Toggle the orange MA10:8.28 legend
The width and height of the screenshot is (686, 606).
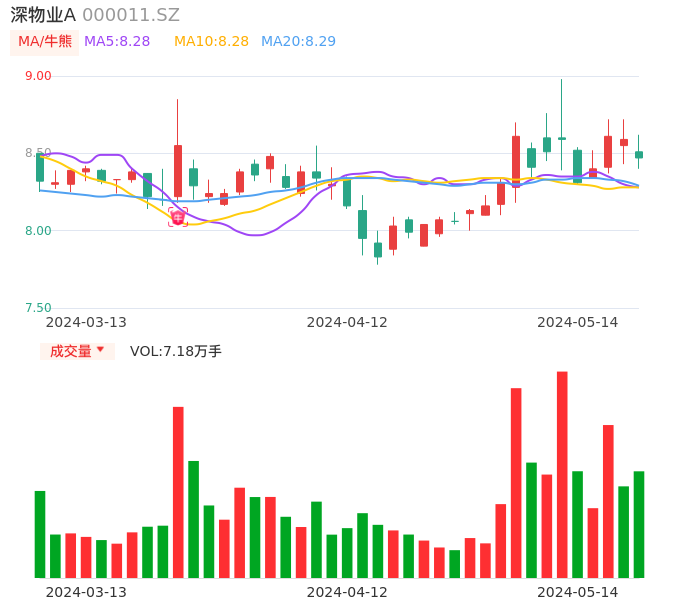(211, 42)
